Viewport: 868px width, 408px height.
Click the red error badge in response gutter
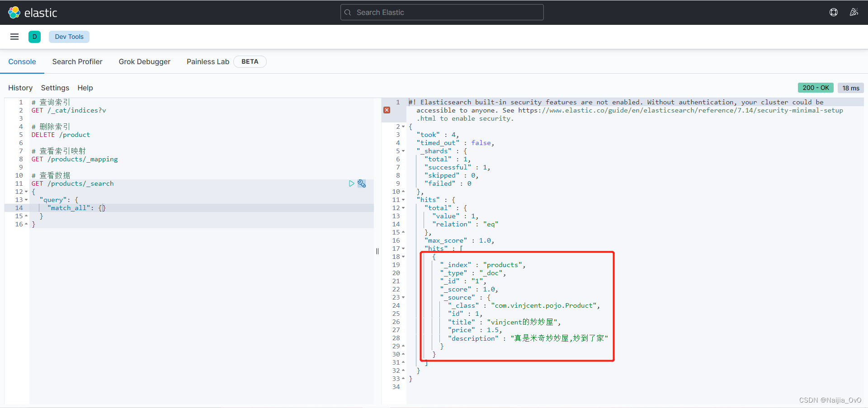pos(387,110)
